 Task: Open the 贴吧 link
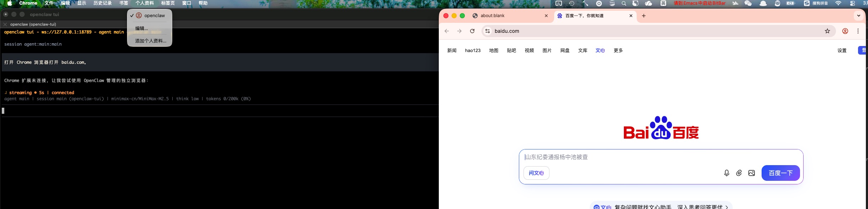tap(511, 50)
